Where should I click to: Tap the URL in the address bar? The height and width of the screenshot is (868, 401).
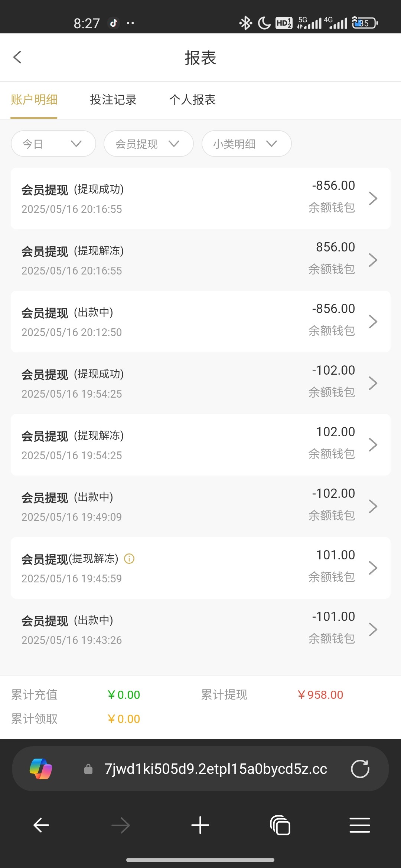click(x=215, y=769)
